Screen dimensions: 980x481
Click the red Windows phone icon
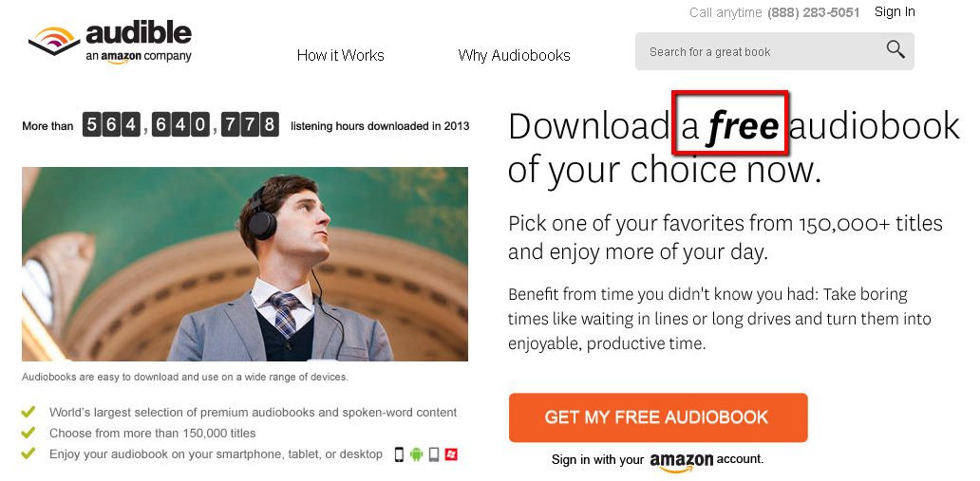tap(451, 454)
